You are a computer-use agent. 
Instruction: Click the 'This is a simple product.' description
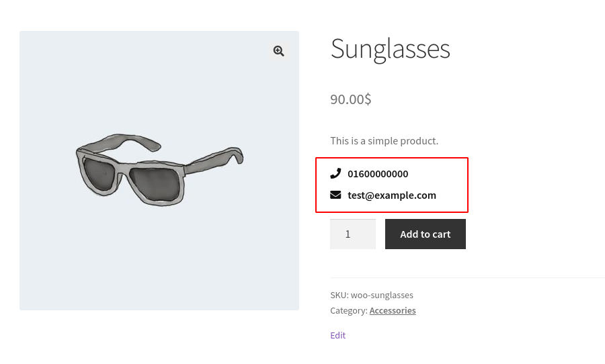[x=384, y=140]
